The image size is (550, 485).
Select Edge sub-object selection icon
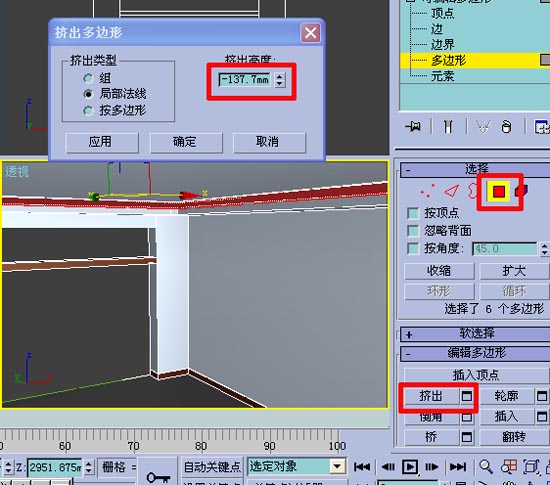[x=451, y=191]
